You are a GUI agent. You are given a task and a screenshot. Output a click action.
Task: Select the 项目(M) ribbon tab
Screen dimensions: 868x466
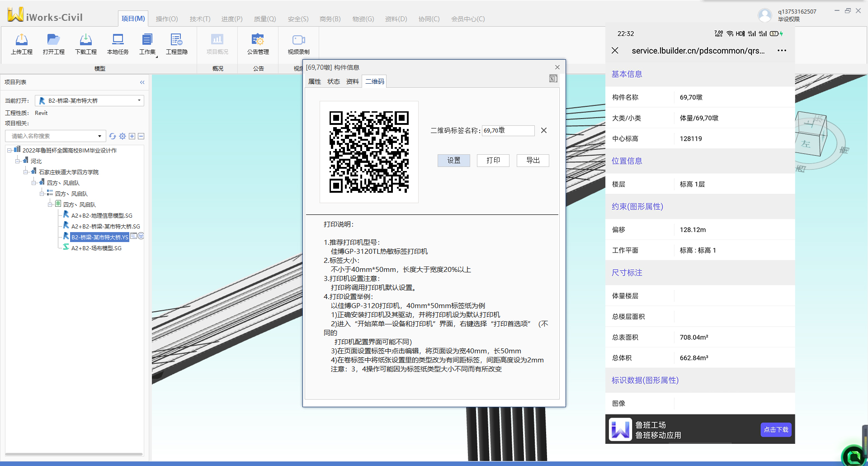(x=133, y=19)
